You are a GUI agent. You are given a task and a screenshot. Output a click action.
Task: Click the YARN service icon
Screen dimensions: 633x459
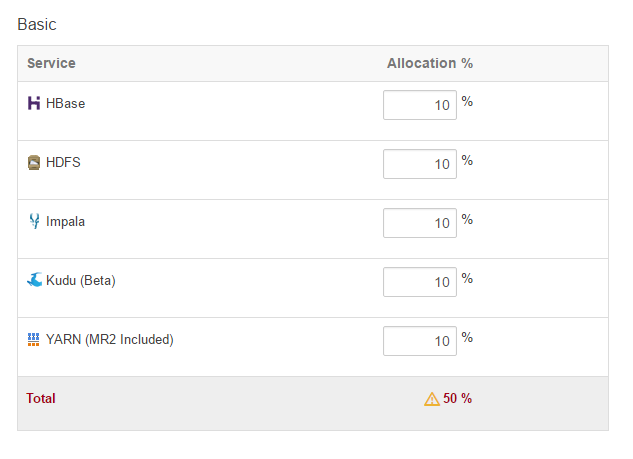click(34, 339)
